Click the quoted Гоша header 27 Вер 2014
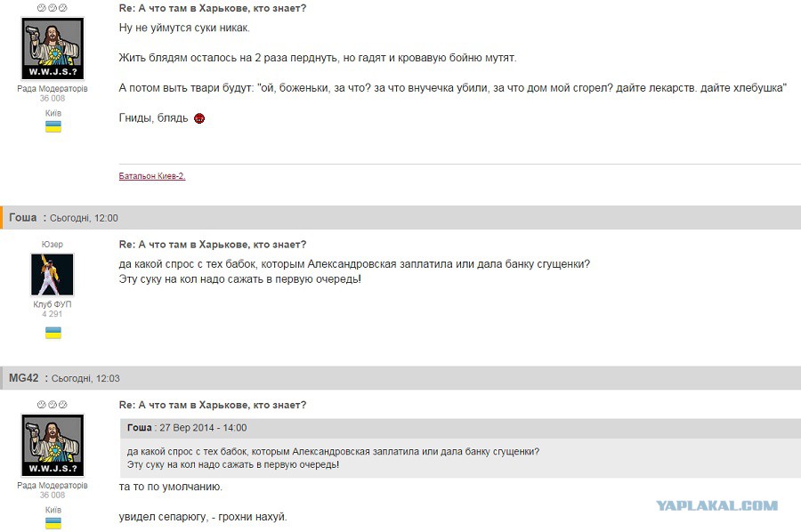The height and width of the screenshot is (532, 801). (x=187, y=428)
